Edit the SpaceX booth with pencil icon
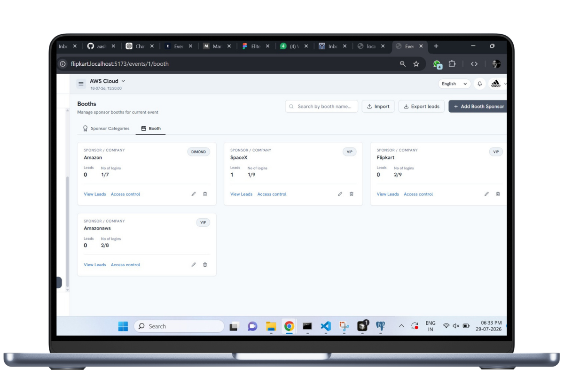564x392 pixels. pyautogui.click(x=340, y=194)
